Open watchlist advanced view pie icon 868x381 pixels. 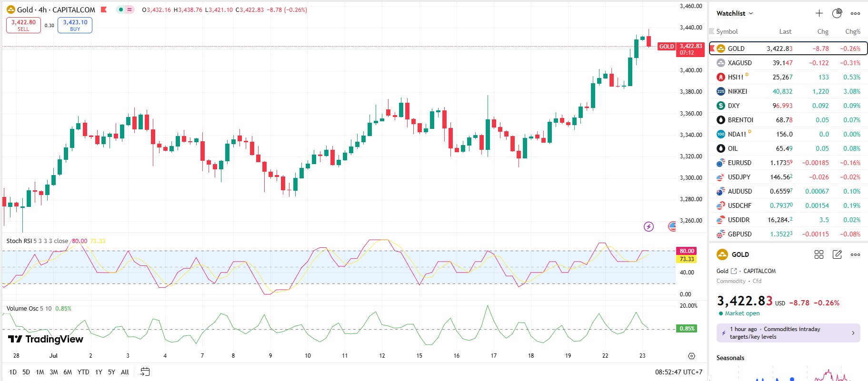click(x=837, y=13)
